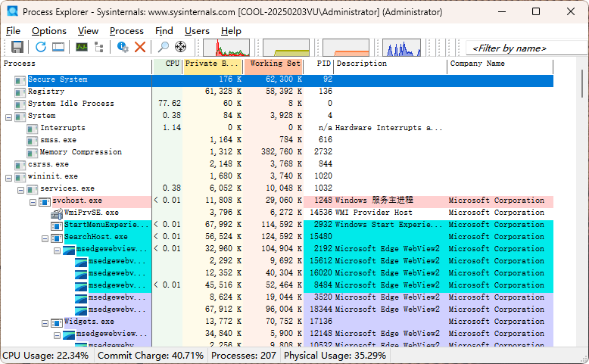Screen dimensions: 589x364
Task: Toggle the lower pane view icon
Action: point(58,47)
